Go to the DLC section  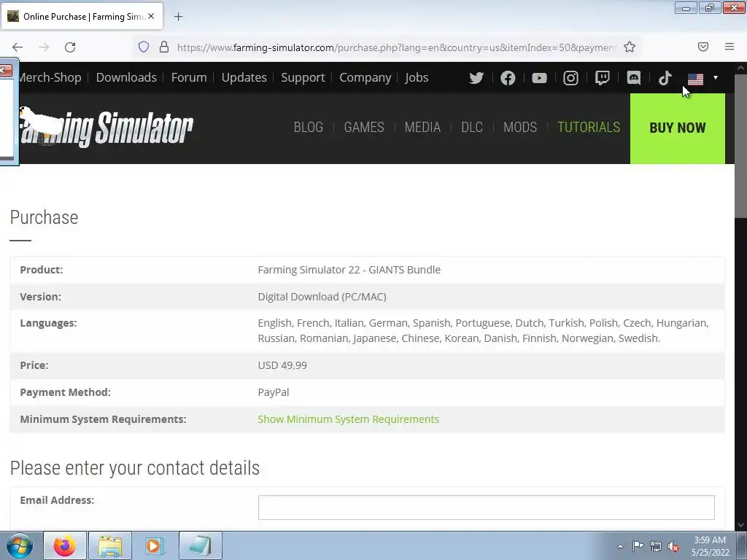coord(472,127)
